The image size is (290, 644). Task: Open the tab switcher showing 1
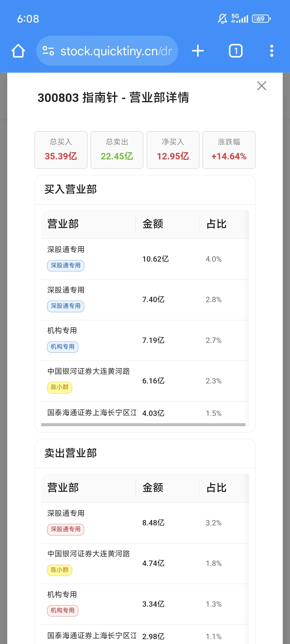click(x=236, y=51)
